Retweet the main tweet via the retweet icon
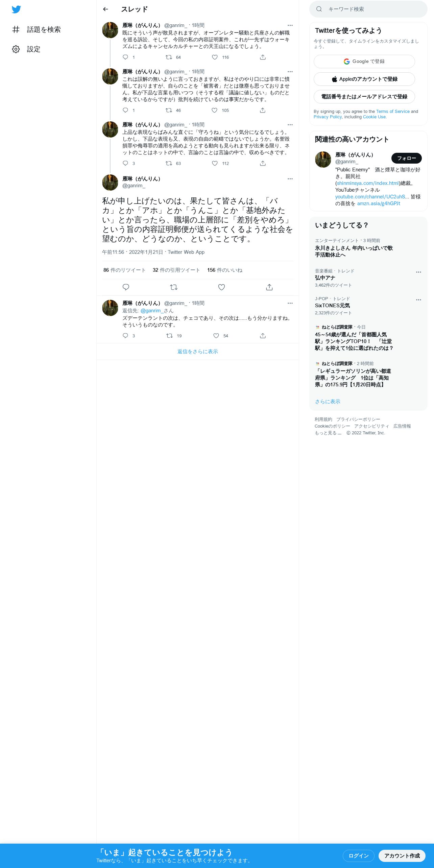The image size is (434, 868). [174, 287]
